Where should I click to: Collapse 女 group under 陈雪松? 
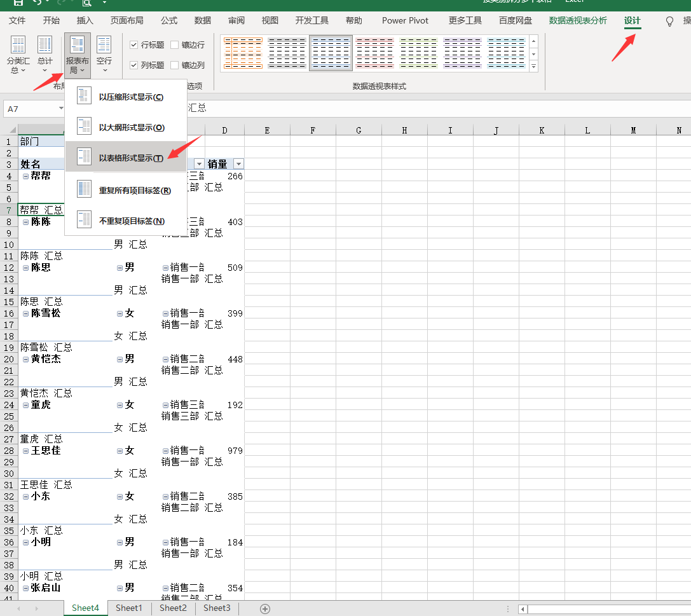120,314
